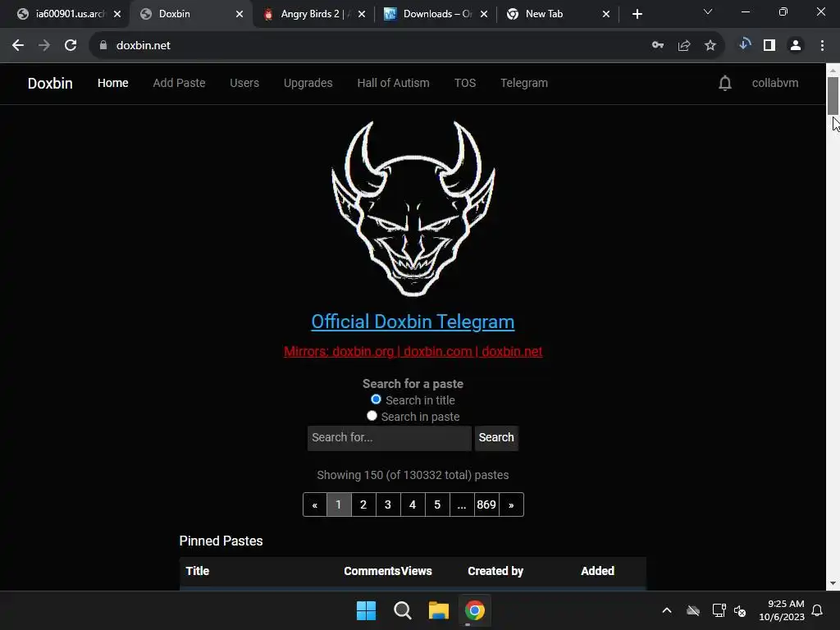The height and width of the screenshot is (630, 840).
Task: Click the Title column header
Action: click(197, 571)
